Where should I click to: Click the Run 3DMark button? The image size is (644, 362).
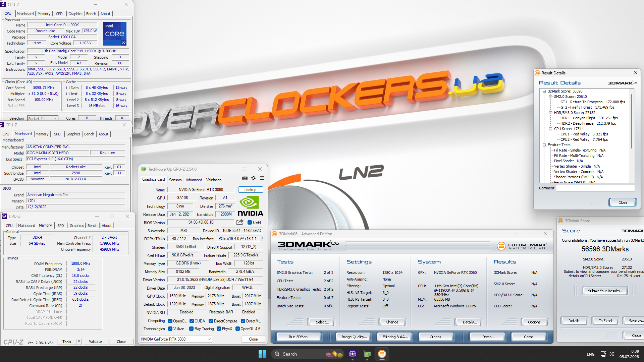click(299, 337)
